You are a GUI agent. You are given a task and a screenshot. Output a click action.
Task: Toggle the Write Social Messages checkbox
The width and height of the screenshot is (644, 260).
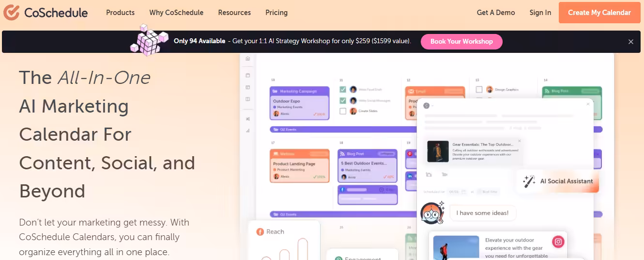[343, 100]
